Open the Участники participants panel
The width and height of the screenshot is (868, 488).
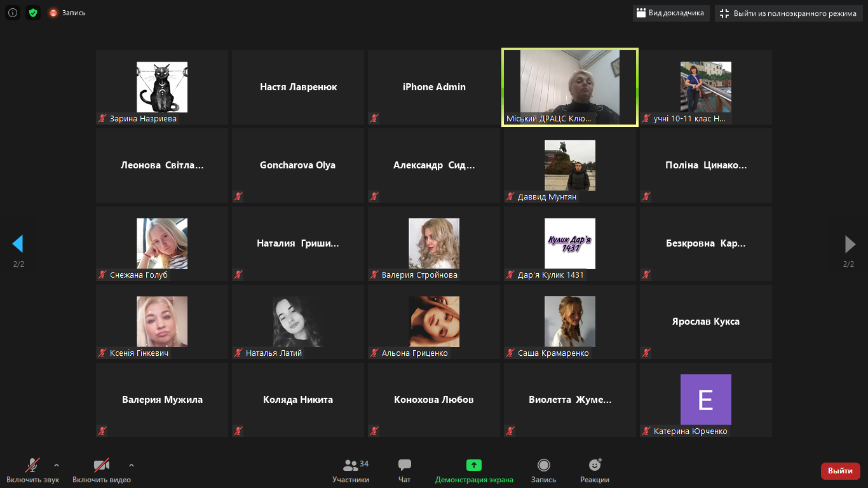351,471
